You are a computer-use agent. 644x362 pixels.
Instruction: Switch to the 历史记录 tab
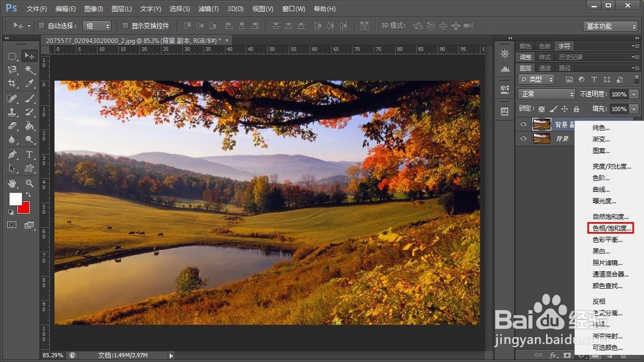tap(571, 57)
